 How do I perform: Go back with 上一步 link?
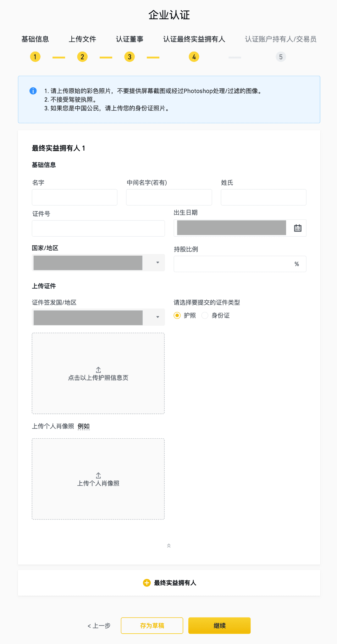tap(99, 626)
